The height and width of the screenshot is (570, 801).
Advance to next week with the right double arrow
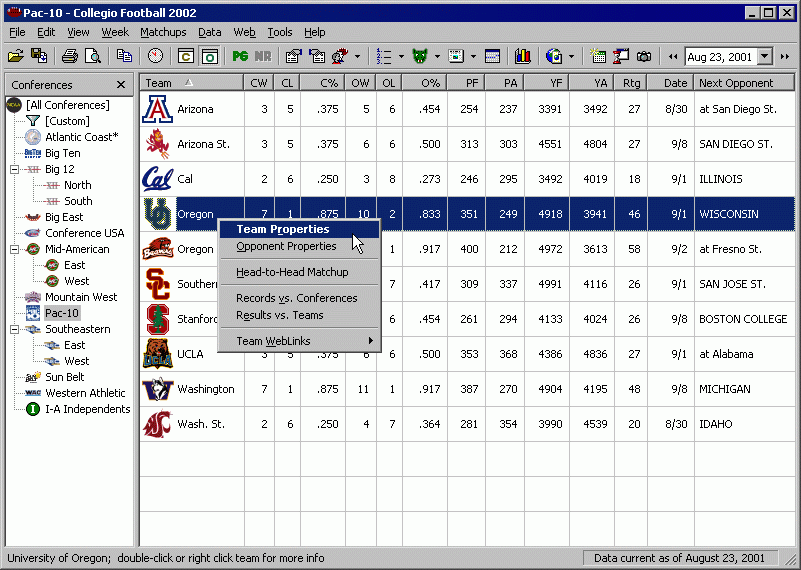tap(785, 57)
